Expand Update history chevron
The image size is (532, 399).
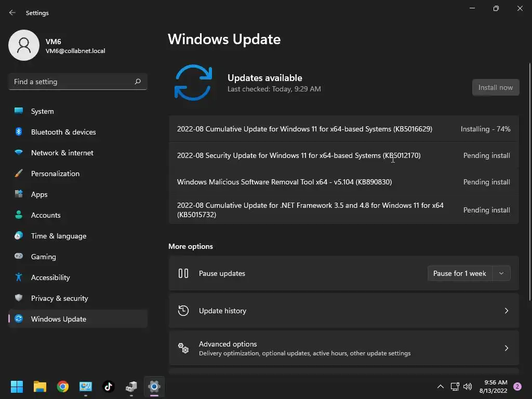point(506,311)
